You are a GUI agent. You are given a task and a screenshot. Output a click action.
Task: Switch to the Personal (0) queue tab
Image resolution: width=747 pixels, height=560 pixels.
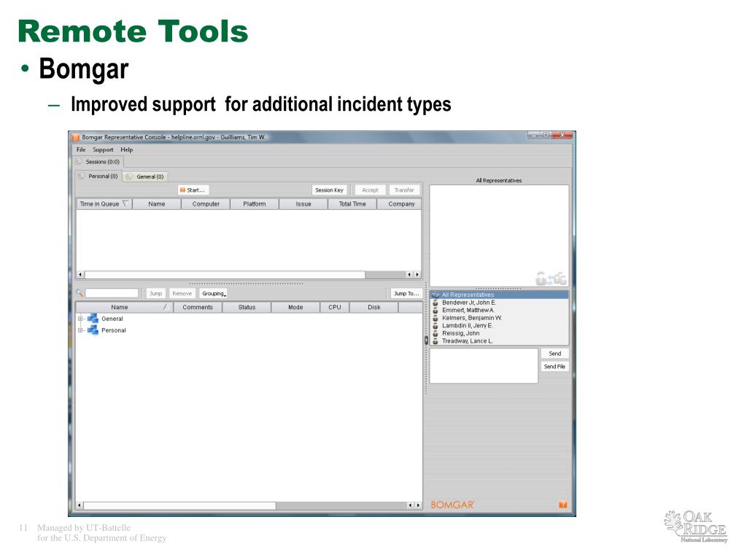[98, 176]
